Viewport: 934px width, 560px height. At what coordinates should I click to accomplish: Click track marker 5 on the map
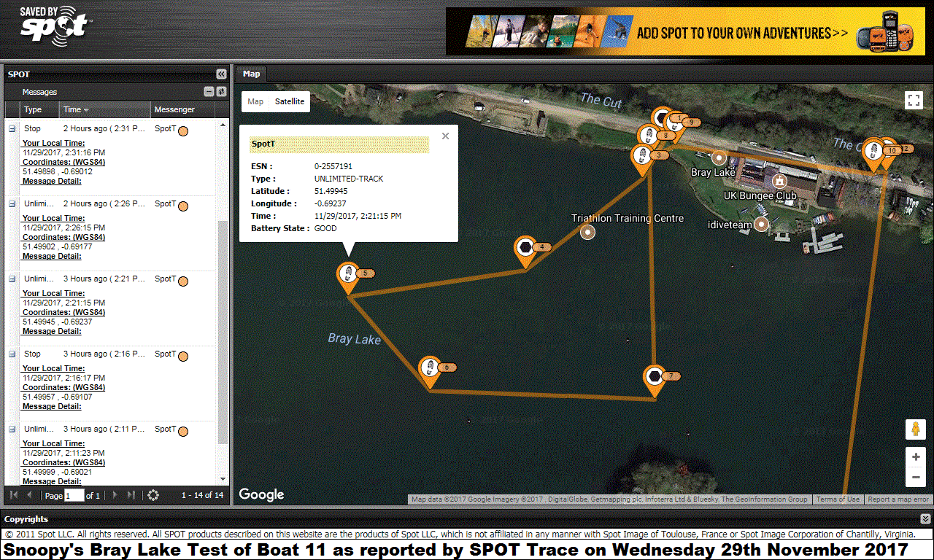[x=349, y=275]
